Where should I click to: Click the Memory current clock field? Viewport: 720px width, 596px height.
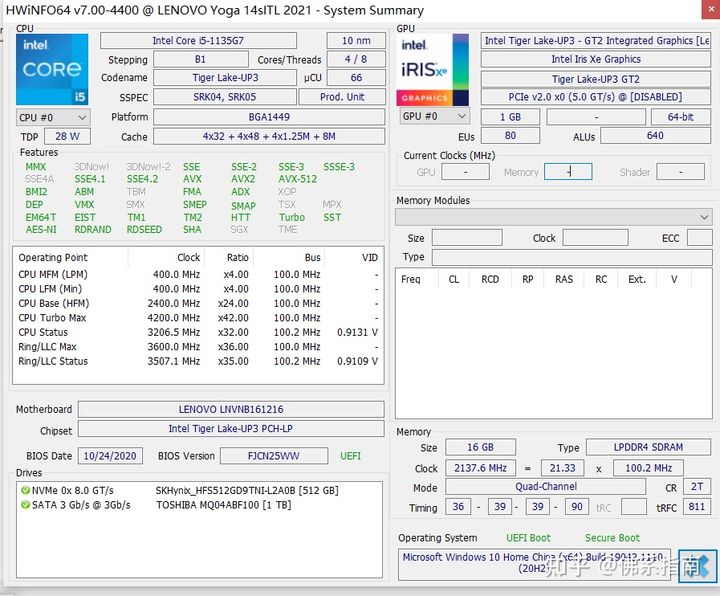click(567, 172)
